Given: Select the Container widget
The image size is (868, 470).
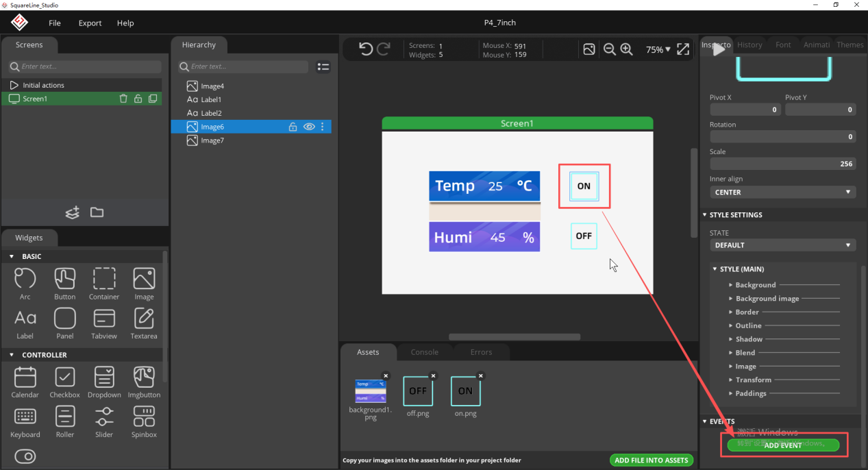Looking at the screenshot, I should coord(104,284).
